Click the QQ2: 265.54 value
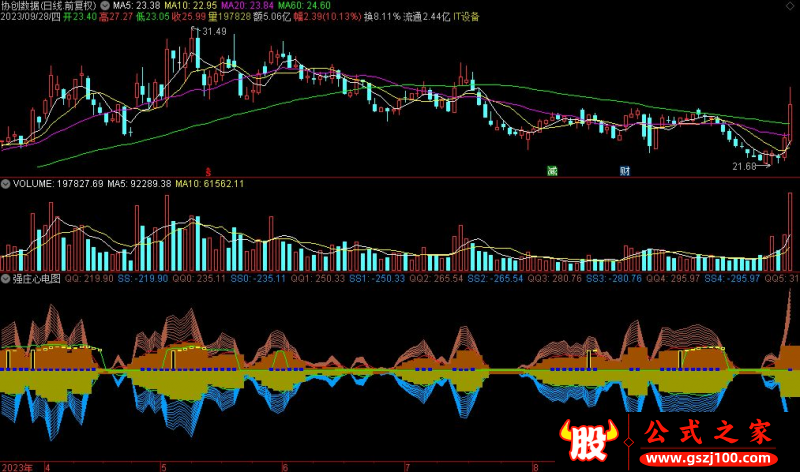Screen dimensions: 800x472 coord(436,279)
